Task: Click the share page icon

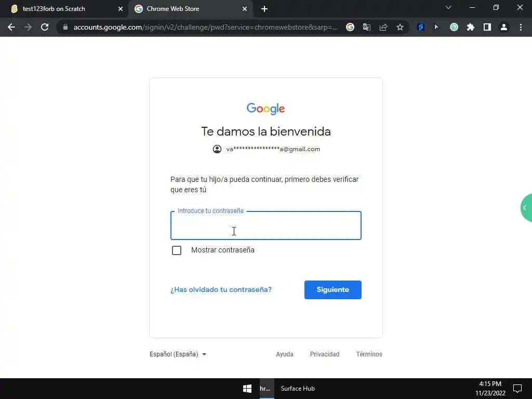Action: coord(383,27)
